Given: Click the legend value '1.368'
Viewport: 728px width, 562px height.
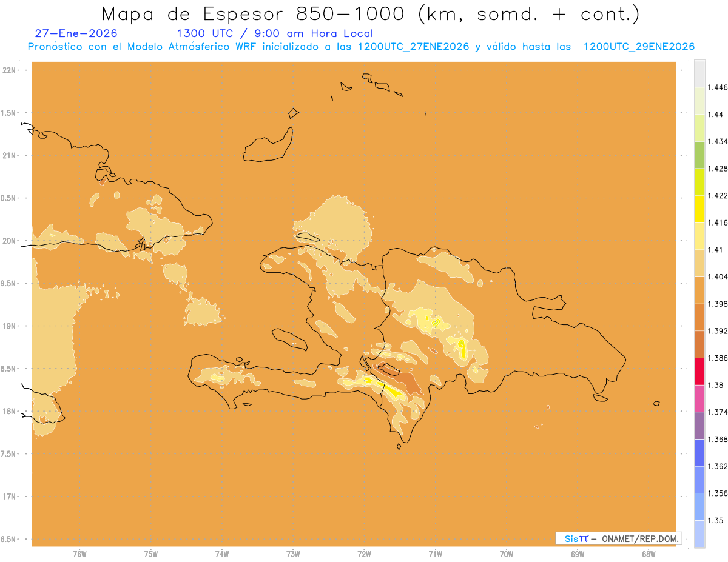Looking at the screenshot, I should click(718, 439).
